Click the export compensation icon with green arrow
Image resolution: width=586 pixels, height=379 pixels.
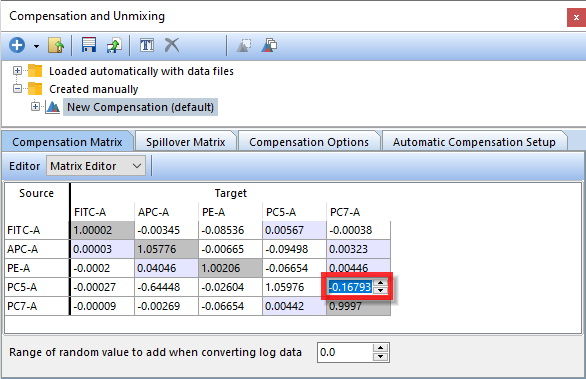(x=114, y=46)
